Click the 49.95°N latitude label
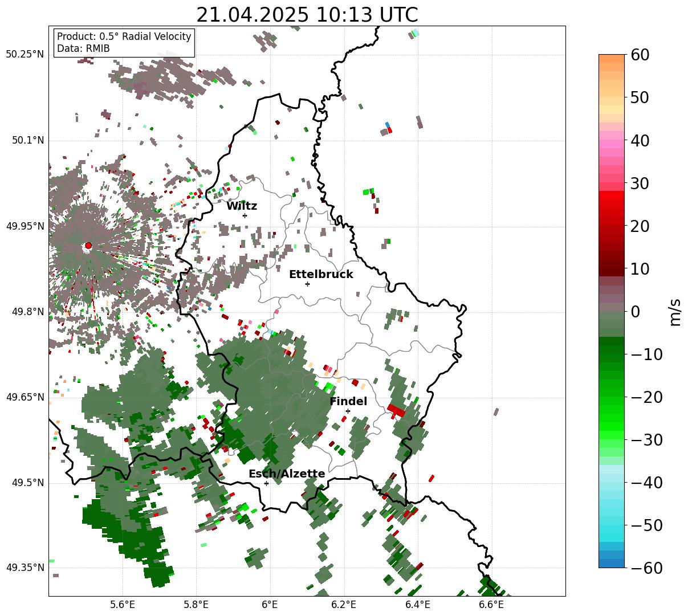This screenshot has height=616, width=688. (25, 226)
